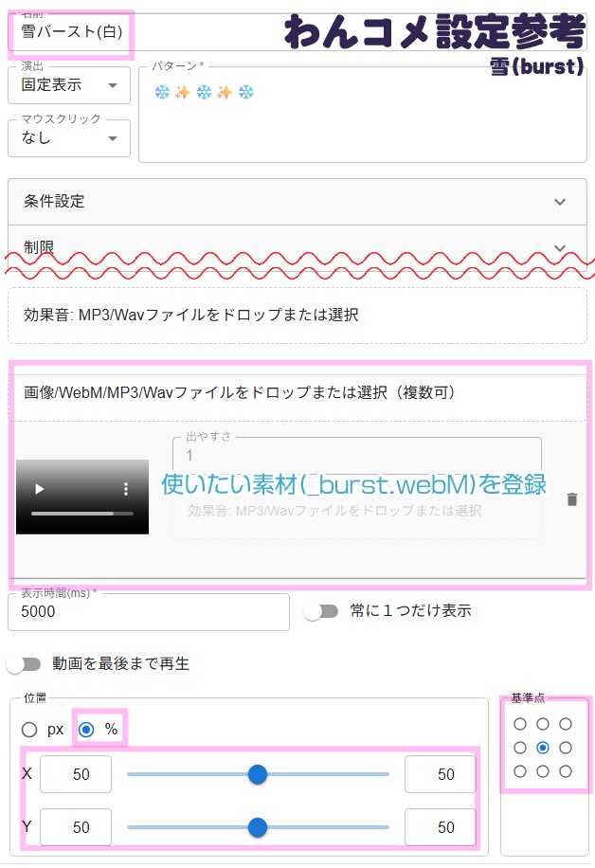Click the 表示時間(ms) field showing 5000
Image resolution: width=595 pixels, height=868 pixels.
pyautogui.click(x=149, y=612)
